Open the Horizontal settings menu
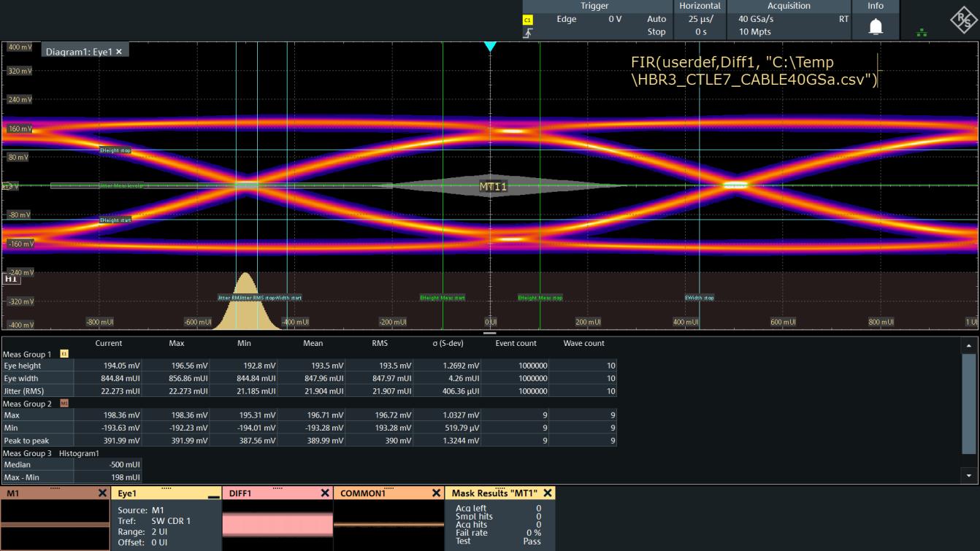Viewport: 980px width, 551px height. point(700,6)
